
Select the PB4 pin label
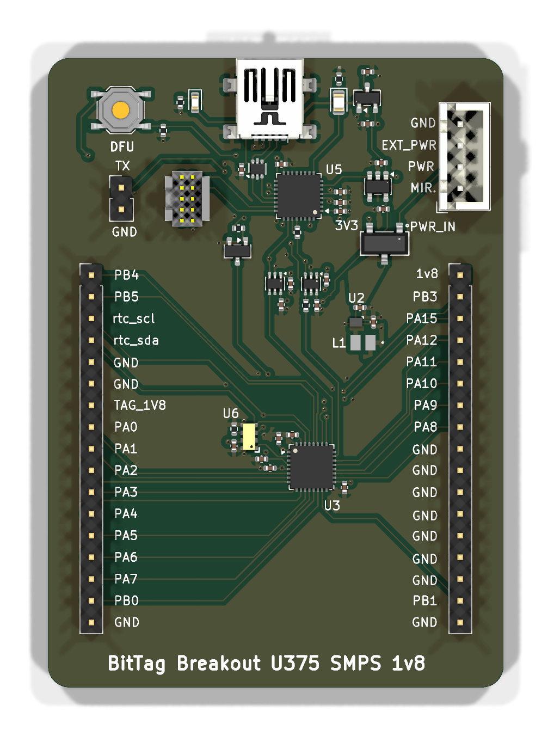coord(126,275)
